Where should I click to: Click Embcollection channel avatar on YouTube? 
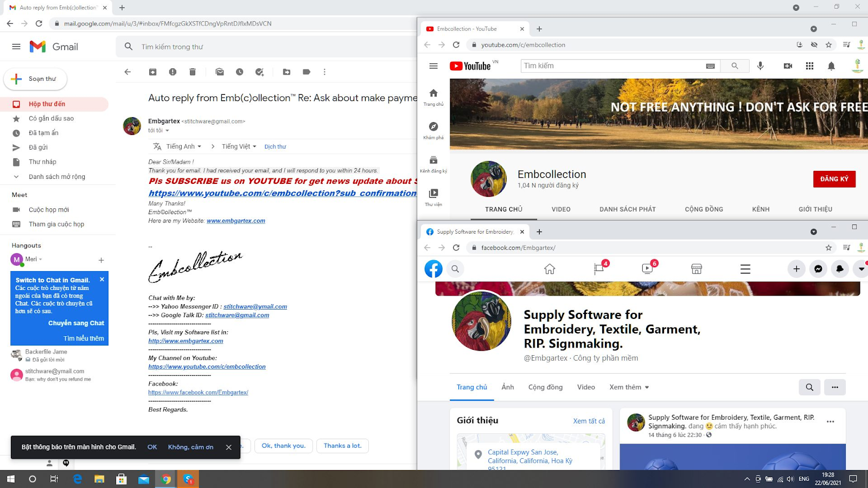pos(488,179)
